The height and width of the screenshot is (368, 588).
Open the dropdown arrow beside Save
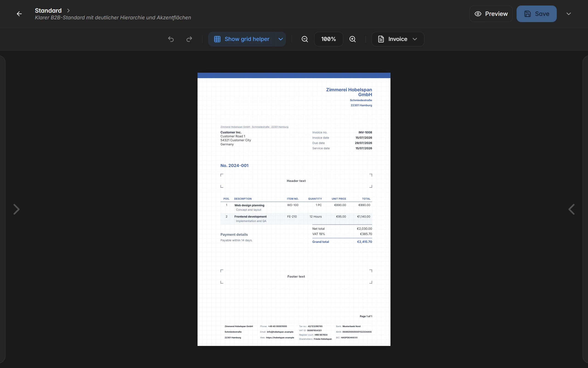coord(568,14)
